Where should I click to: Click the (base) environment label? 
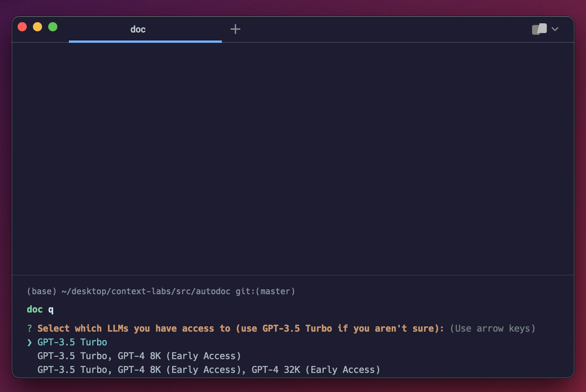tap(42, 292)
